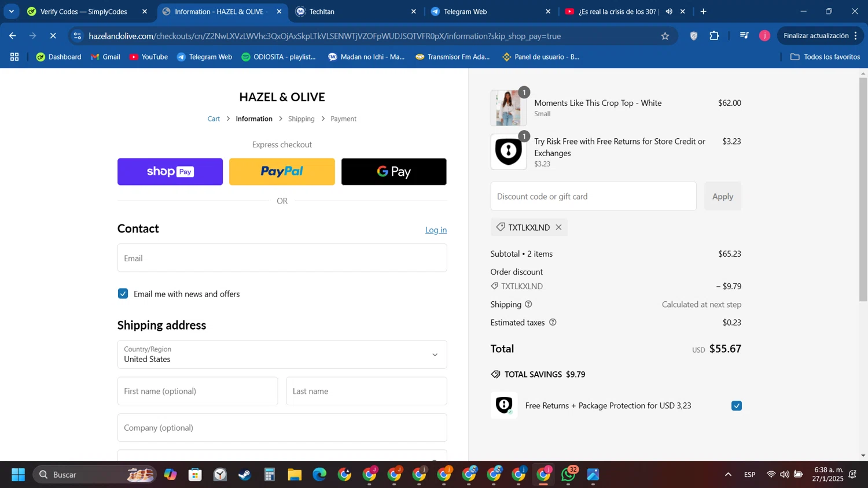Click the Last name field

pyautogui.click(x=366, y=391)
